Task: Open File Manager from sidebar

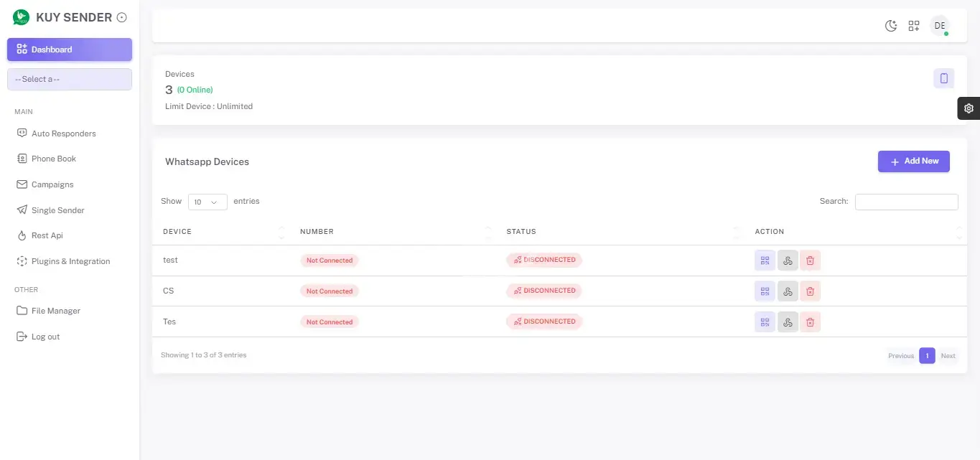Action: coord(55,311)
